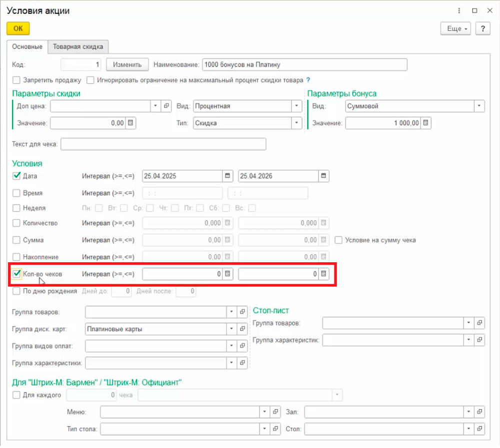Click open-form icon next to Доп цена
Image resolution: width=500 pixels, height=448 pixels.
(x=167, y=106)
